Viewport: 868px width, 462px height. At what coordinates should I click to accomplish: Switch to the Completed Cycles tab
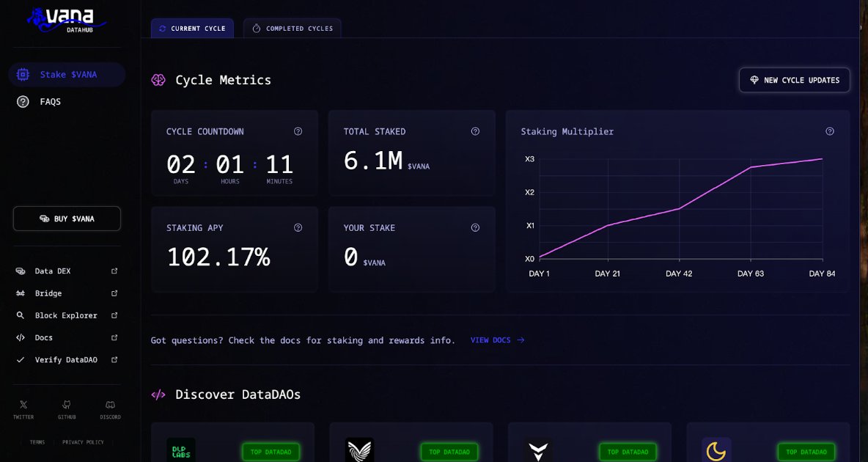(293, 29)
